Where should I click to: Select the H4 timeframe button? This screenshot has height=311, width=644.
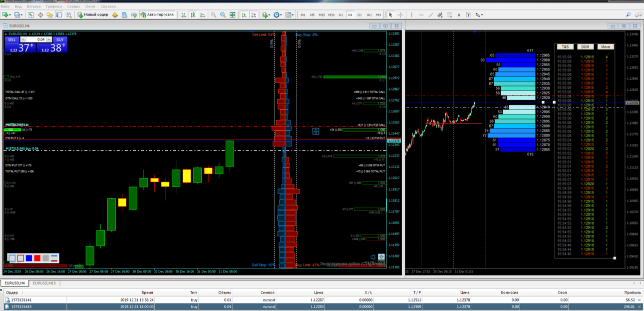tap(350, 15)
